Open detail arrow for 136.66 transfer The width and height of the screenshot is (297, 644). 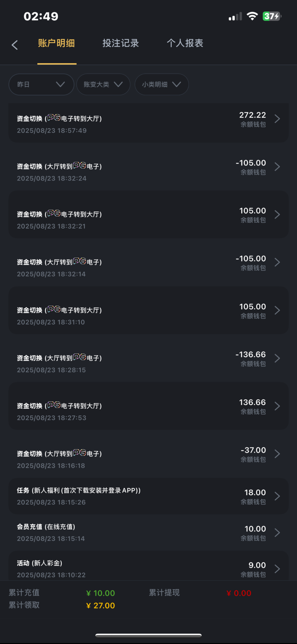277,406
